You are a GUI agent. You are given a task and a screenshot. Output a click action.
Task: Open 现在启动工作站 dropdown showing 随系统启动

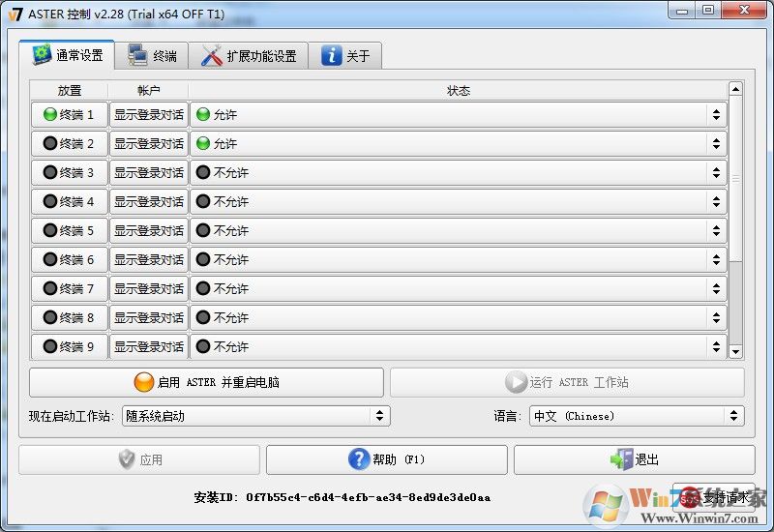pyautogui.click(x=256, y=416)
